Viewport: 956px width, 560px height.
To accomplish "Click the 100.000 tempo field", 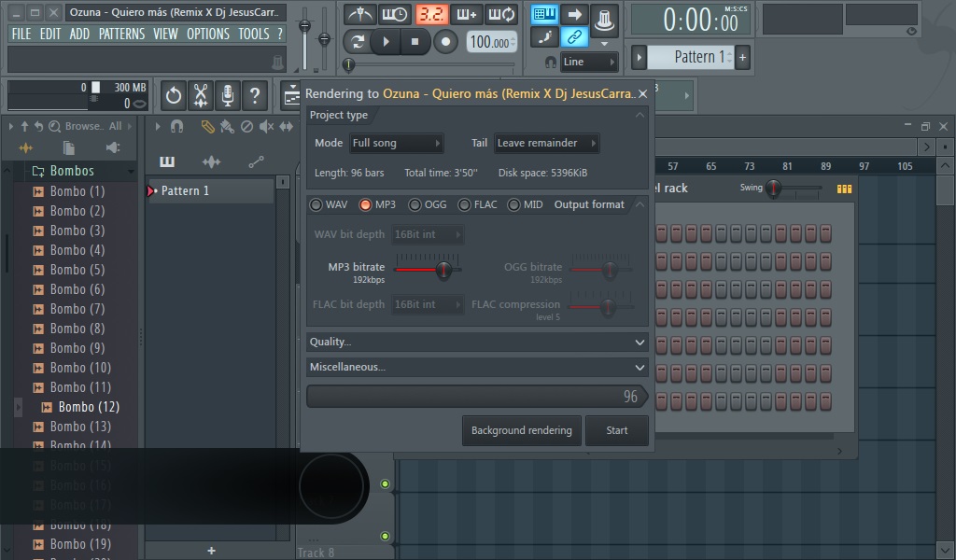I will (x=492, y=43).
